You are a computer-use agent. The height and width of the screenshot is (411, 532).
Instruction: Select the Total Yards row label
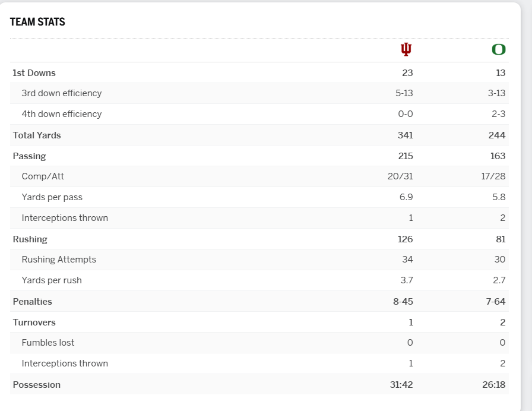[x=37, y=135]
